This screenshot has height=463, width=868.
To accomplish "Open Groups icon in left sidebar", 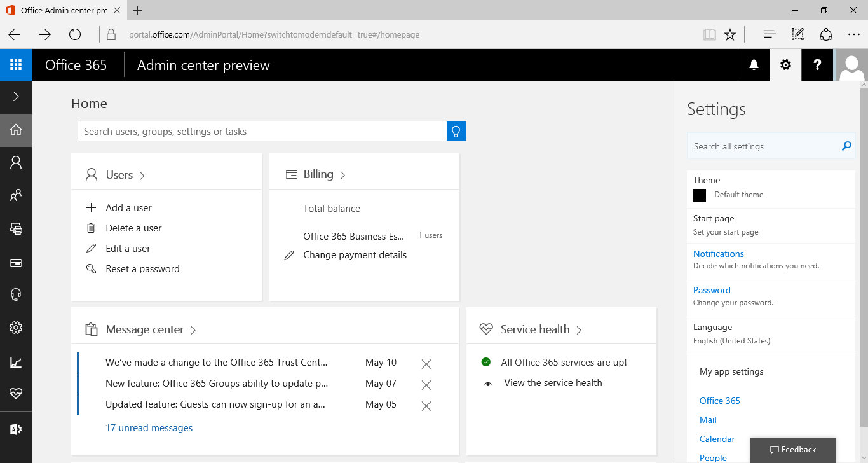I will point(16,196).
